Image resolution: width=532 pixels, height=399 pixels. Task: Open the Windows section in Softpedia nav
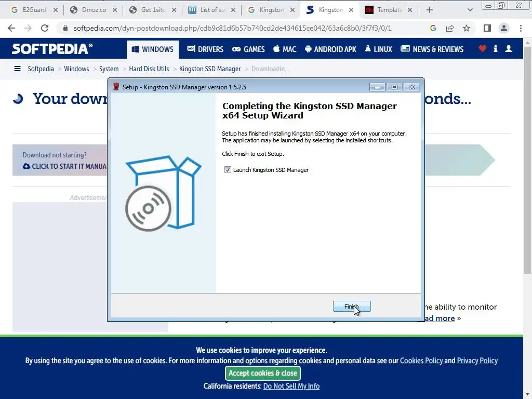[x=153, y=49]
